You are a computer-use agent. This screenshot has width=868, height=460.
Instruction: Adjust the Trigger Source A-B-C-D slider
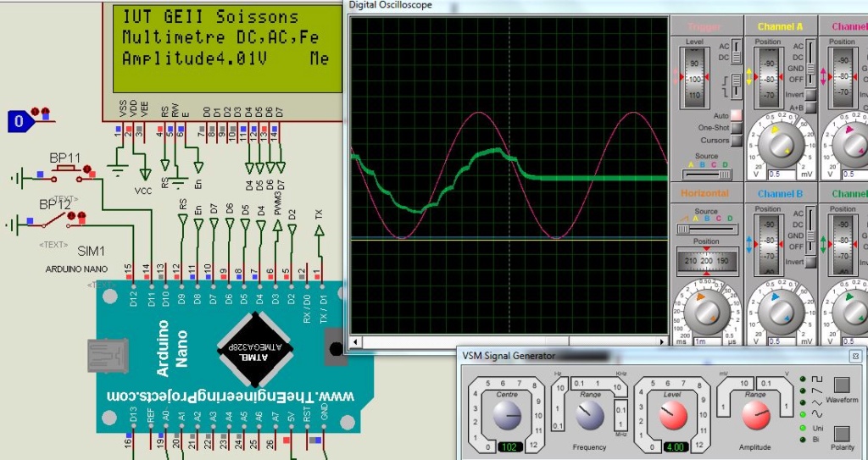click(x=707, y=175)
